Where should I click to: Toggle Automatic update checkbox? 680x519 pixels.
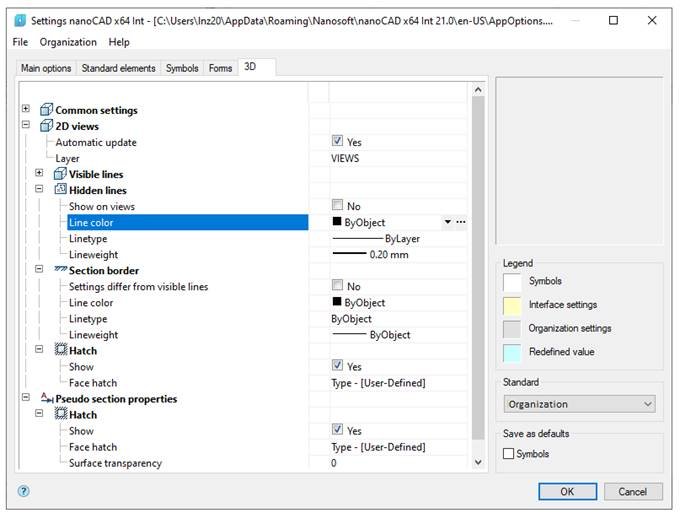pos(337,140)
